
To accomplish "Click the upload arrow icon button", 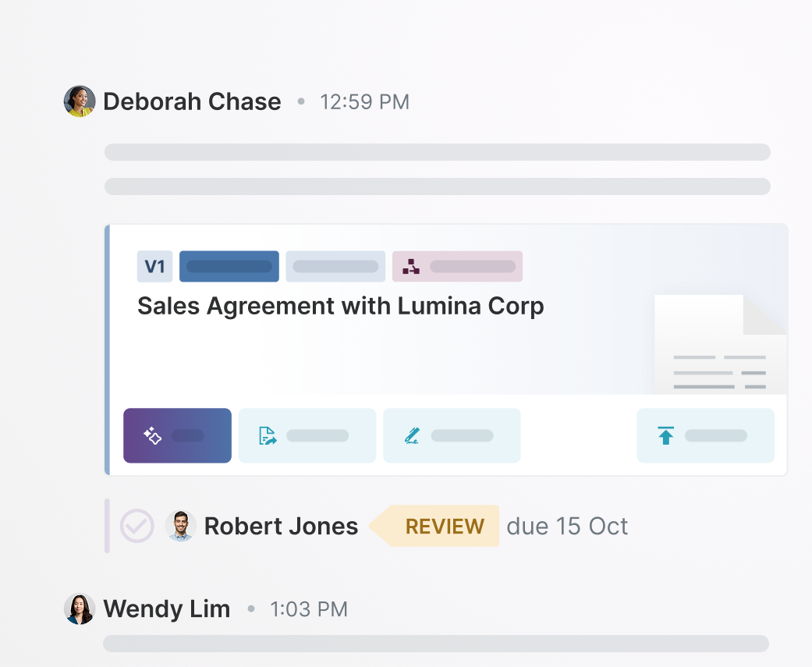I will [705, 436].
